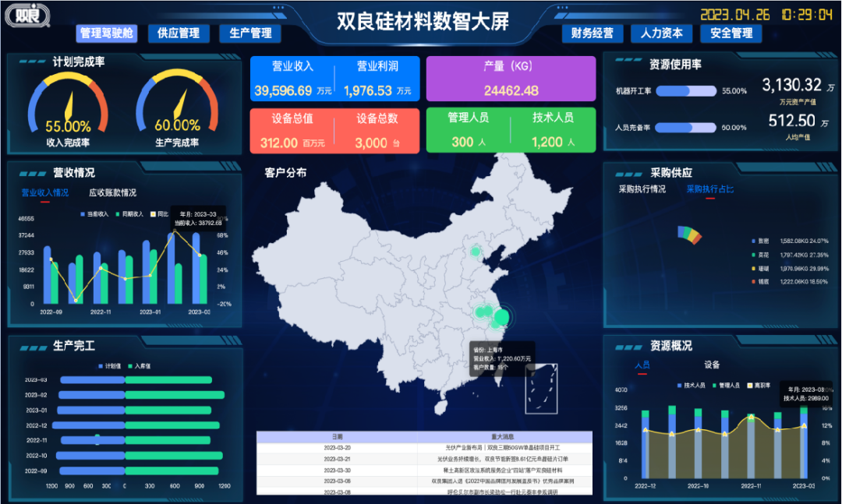Viewport: 842px width, 504px height.
Task: Click the green 入库值 bar for 2023-02
Action: click(175, 395)
